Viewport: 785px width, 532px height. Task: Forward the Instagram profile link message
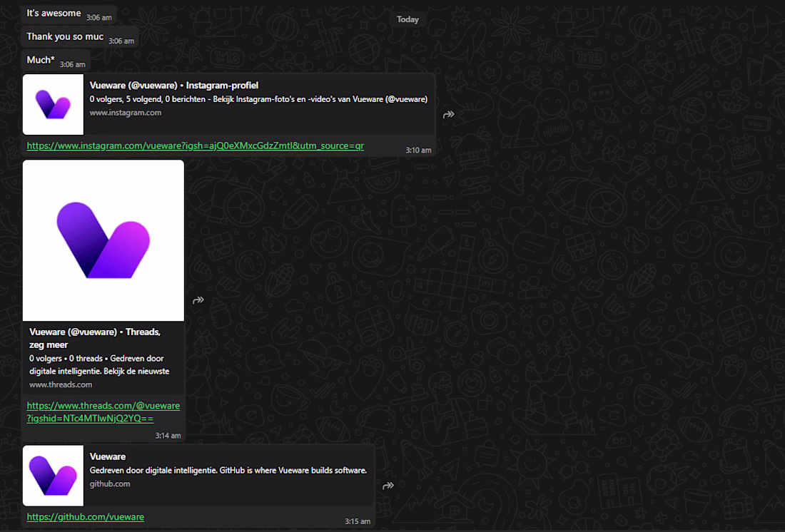[449, 115]
